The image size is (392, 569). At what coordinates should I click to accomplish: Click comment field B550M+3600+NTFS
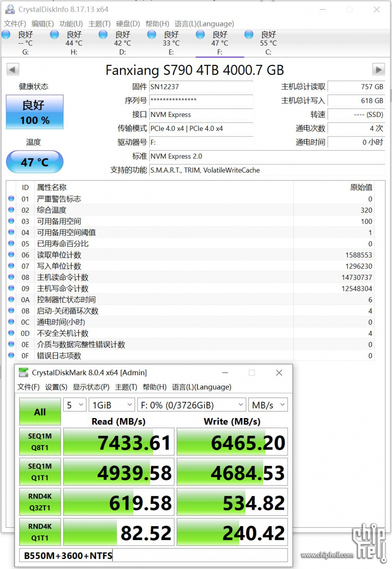pyautogui.click(x=153, y=555)
